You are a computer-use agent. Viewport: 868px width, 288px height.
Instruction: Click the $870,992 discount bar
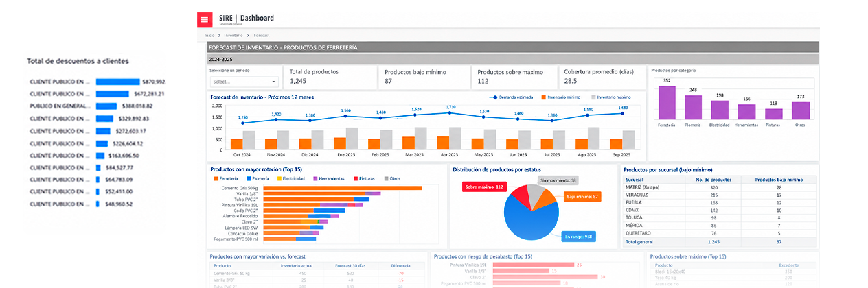117,82
